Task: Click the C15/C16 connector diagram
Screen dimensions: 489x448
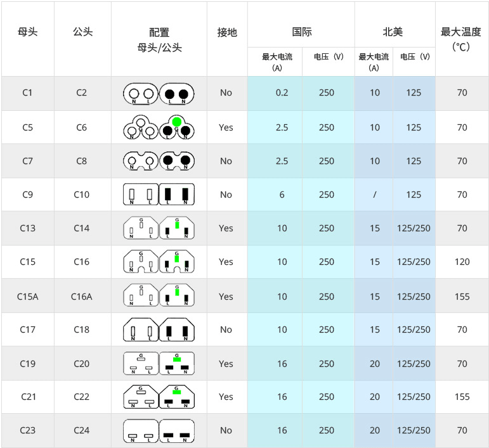Action: [x=159, y=261]
